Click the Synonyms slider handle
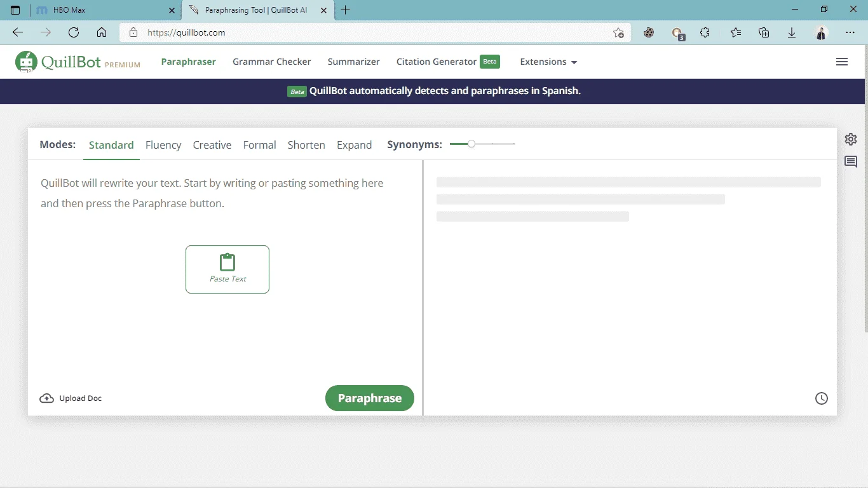The width and height of the screenshot is (868, 488). coord(471,144)
